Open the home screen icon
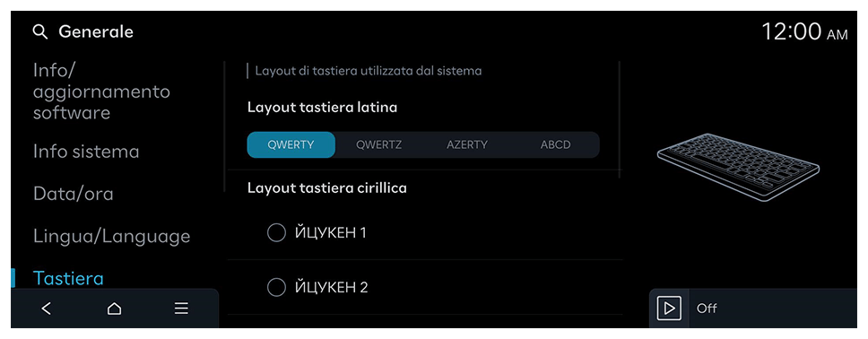Image resolution: width=868 pixels, height=339 pixels. point(114,309)
